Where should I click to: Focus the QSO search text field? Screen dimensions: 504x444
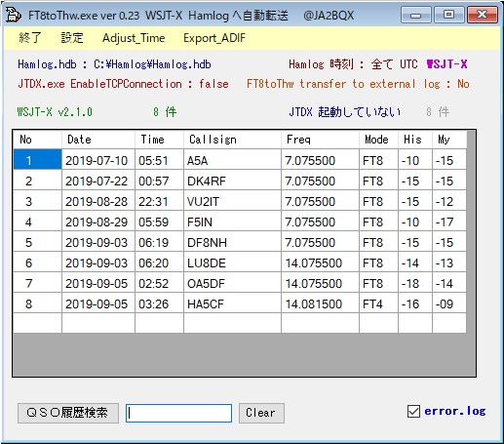(178, 413)
